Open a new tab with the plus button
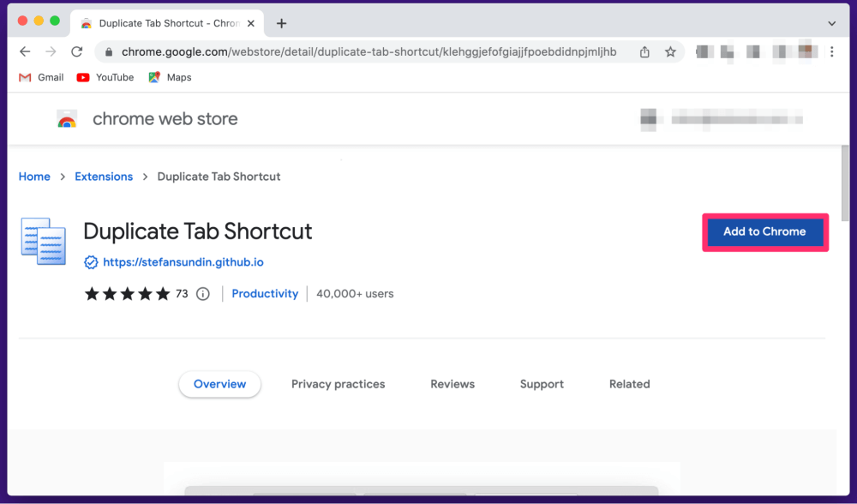Viewport: 857px width, 504px height. (281, 23)
